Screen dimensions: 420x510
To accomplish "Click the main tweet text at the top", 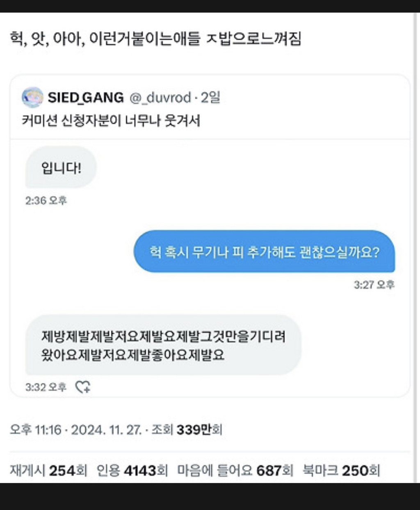I will [156, 39].
